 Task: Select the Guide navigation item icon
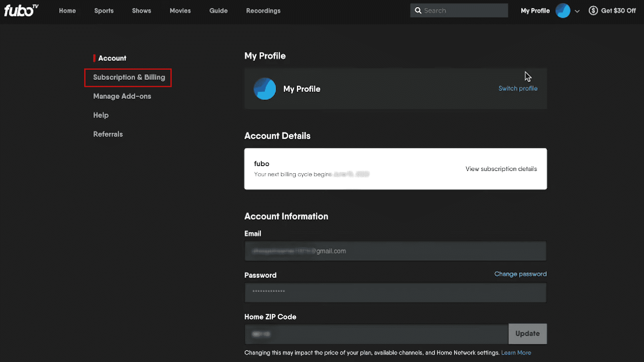coord(218,11)
